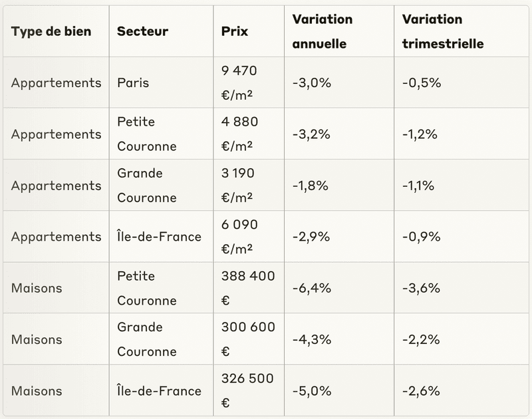The height and width of the screenshot is (419, 532).
Task: Click the "Variation annuelle" header
Action: pyautogui.click(x=323, y=31)
